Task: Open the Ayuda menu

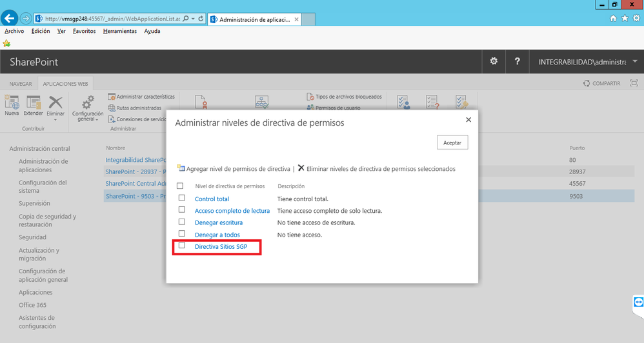Action: click(x=152, y=31)
